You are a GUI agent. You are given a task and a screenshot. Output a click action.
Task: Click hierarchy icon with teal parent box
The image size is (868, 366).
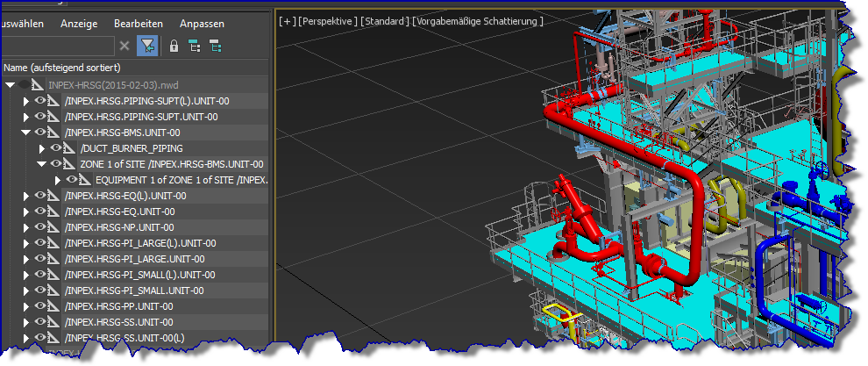tap(195, 46)
